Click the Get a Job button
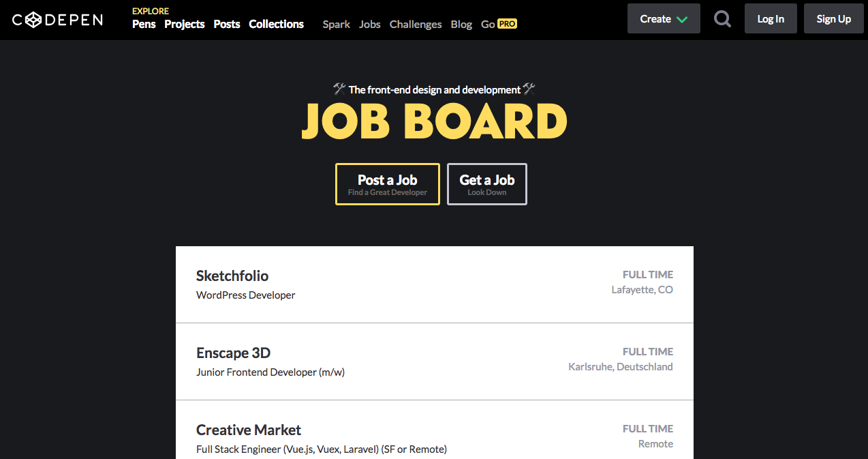Image resolution: width=868 pixels, height=459 pixels. pos(487,184)
